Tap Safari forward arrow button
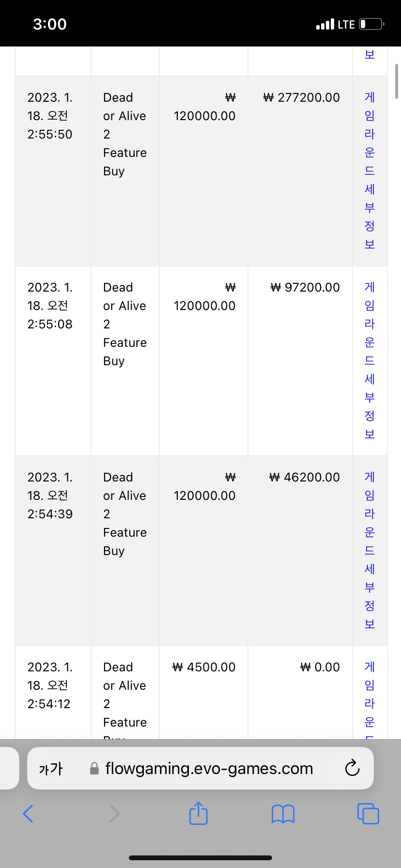The width and height of the screenshot is (401, 868). click(114, 814)
